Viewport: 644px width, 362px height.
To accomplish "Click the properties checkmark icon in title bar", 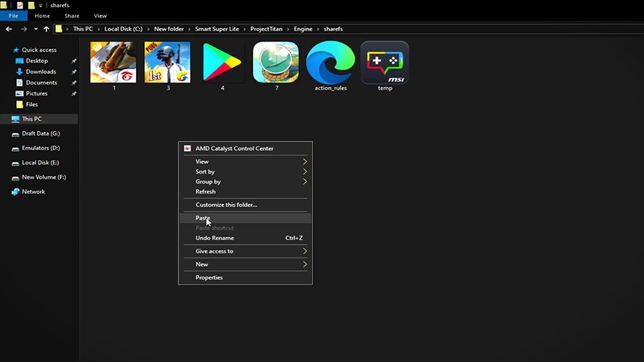I will coord(19,5).
